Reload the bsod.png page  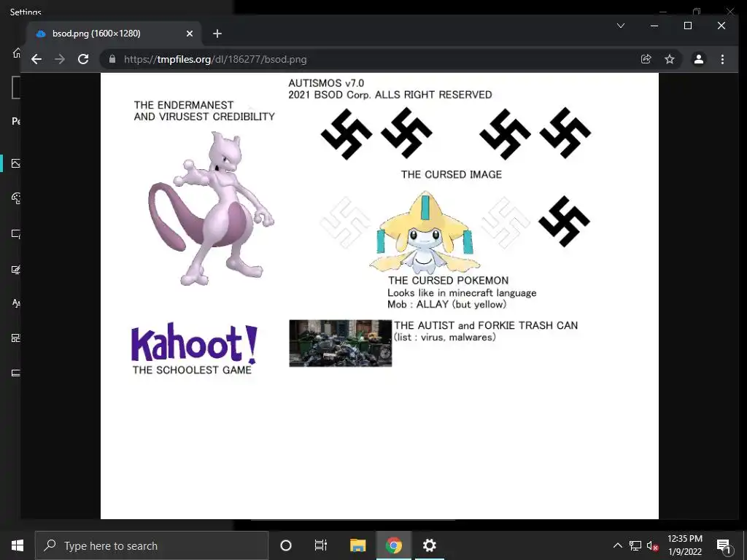[x=83, y=59]
